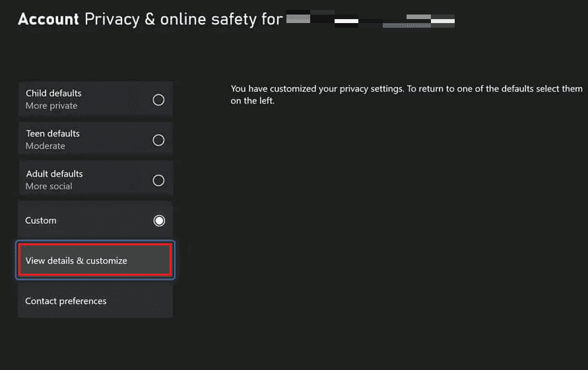This screenshot has height=370, width=588.
Task: Click the "on the left." message line
Action: (x=252, y=100)
